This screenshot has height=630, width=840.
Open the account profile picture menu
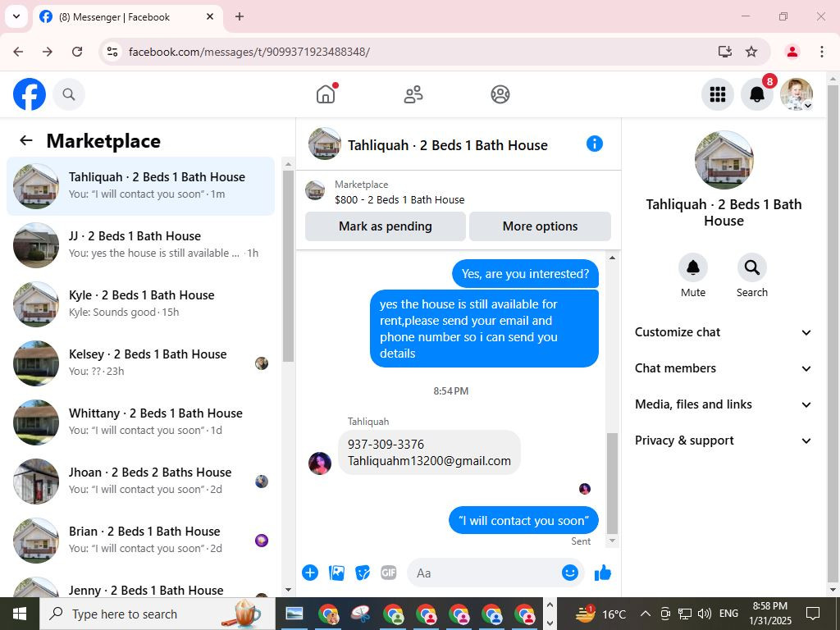click(797, 94)
